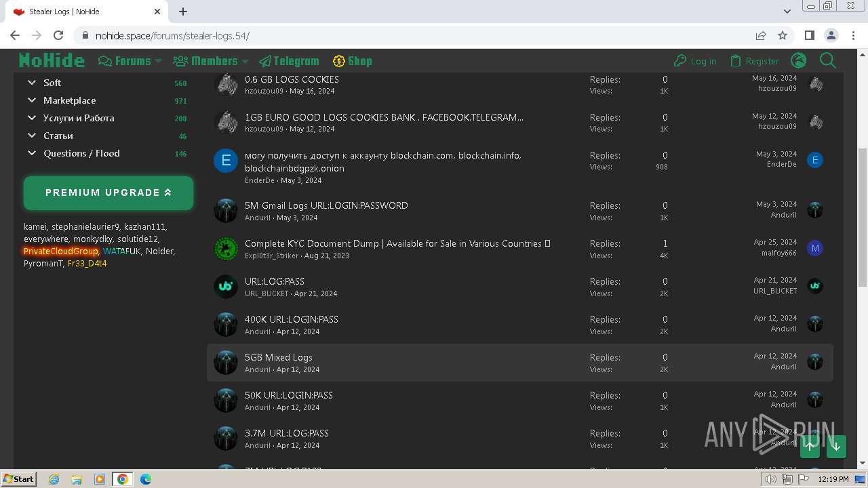Open the 0.6 GB LOGS COCKIES thread
The height and width of the screenshot is (488, 868).
[292, 79]
